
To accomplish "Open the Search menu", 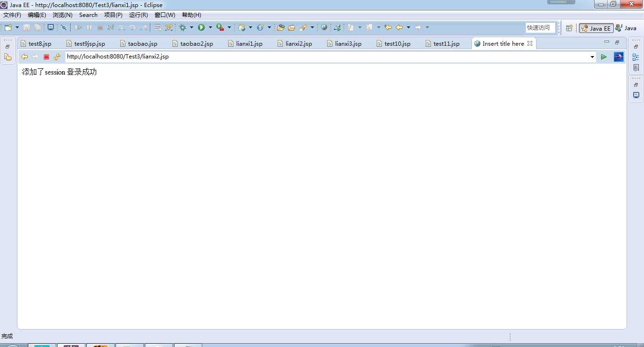I will [x=88, y=15].
